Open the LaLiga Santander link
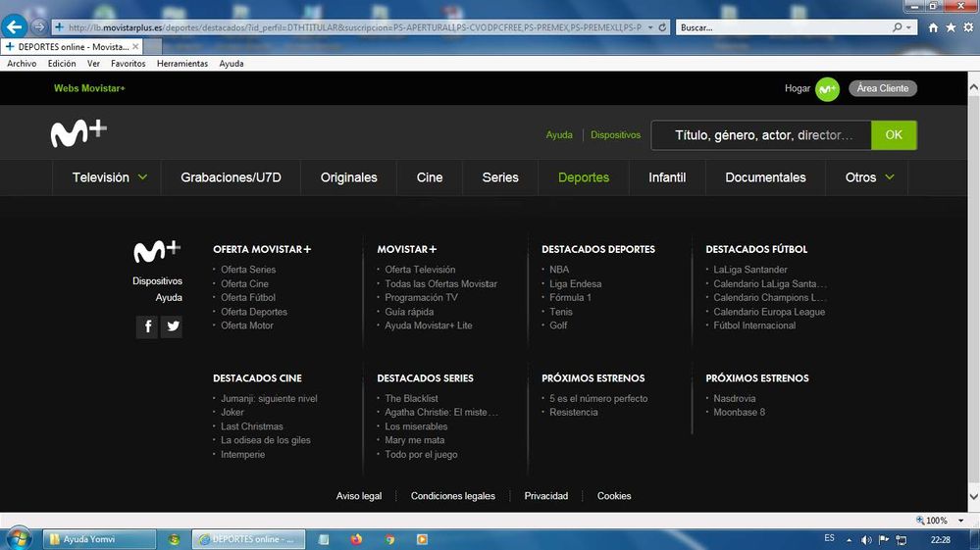This screenshot has height=550, width=980. [749, 270]
